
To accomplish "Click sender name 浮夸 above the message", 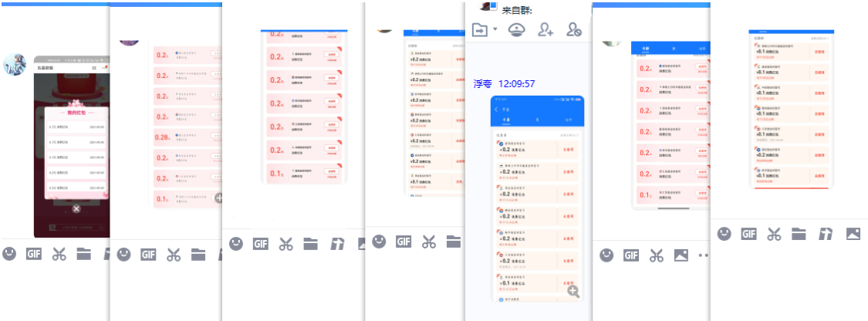I will [x=483, y=83].
